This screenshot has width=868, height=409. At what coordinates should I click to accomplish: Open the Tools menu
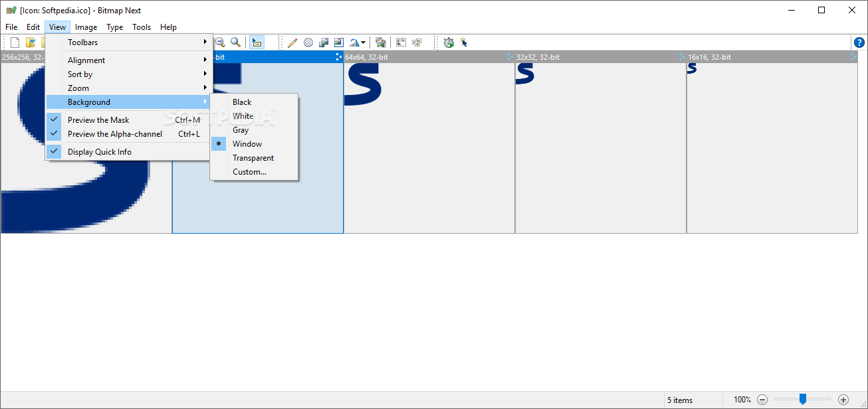coord(142,27)
